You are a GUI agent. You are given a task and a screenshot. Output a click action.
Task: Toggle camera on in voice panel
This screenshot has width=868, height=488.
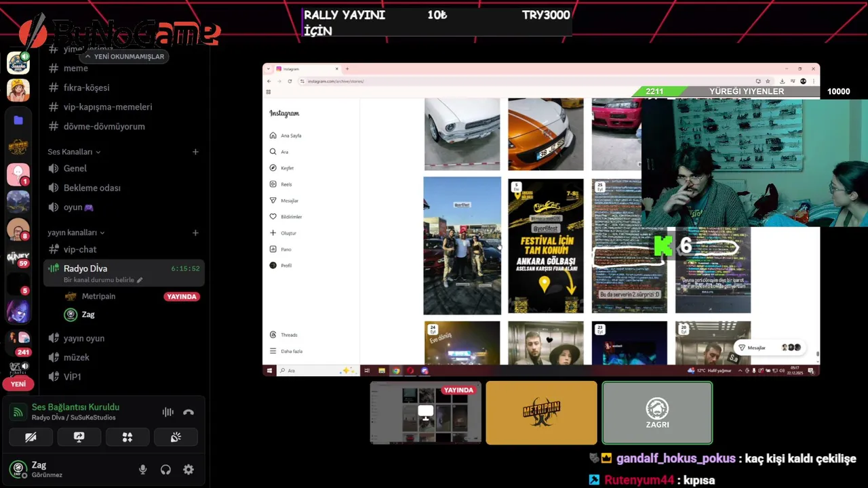31,437
